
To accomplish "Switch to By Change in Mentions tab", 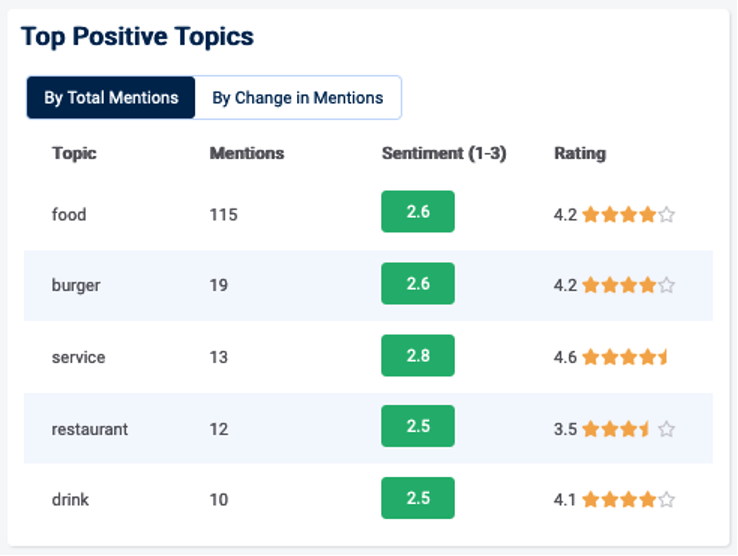I will (x=297, y=98).
